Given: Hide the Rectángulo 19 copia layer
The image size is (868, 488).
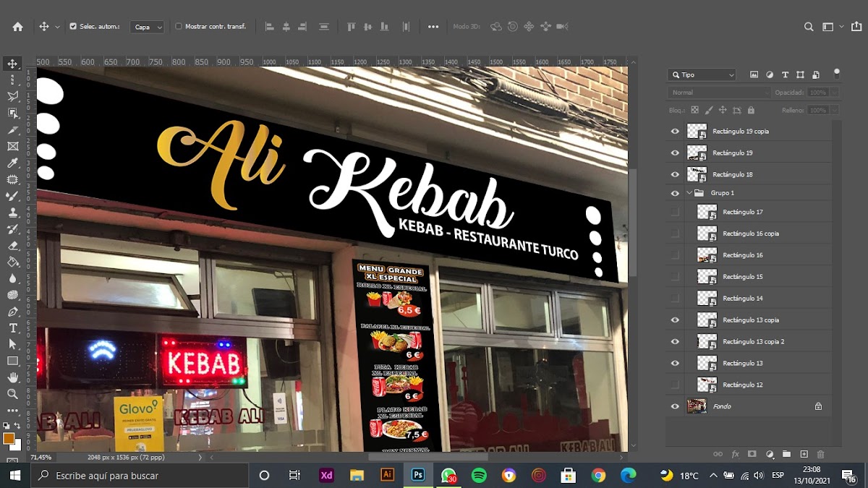Looking at the screenshot, I should coord(675,132).
